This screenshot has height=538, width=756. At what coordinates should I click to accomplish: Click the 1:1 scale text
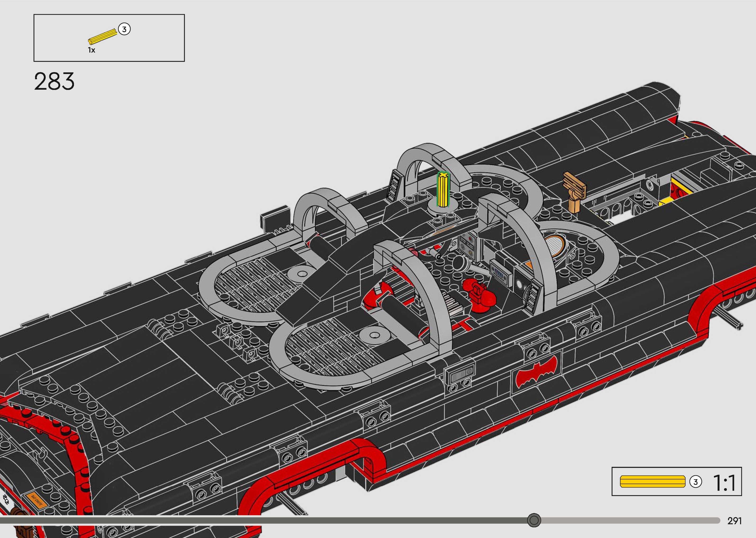point(724,483)
